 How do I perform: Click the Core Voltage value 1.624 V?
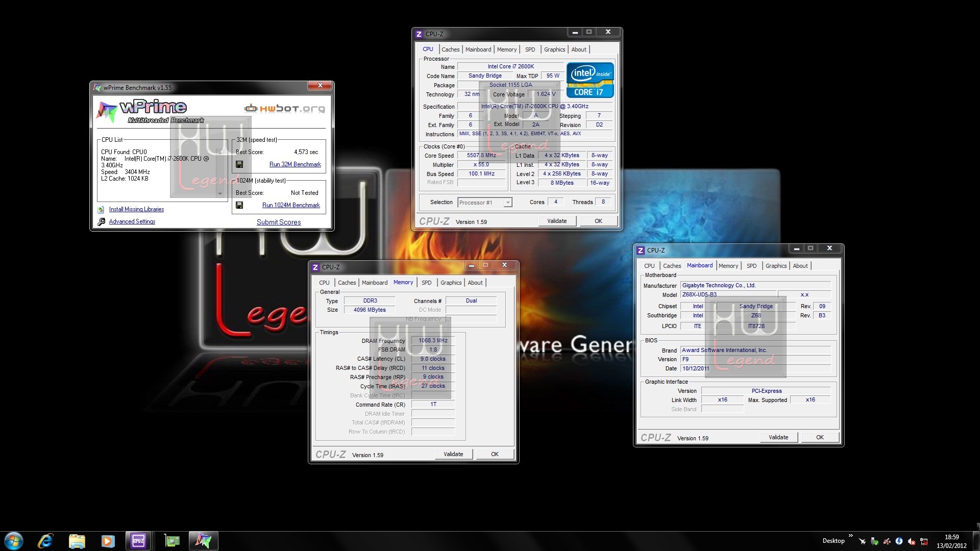tap(546, 94)
